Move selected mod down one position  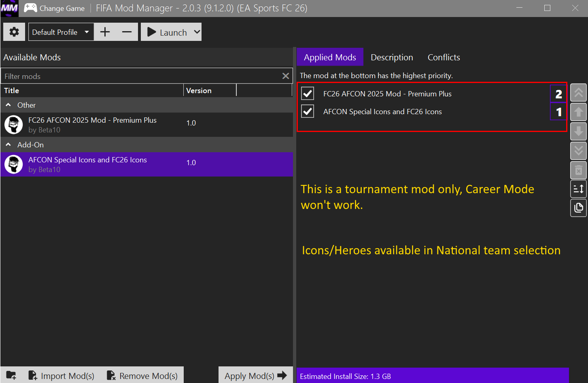click(578, 131)
